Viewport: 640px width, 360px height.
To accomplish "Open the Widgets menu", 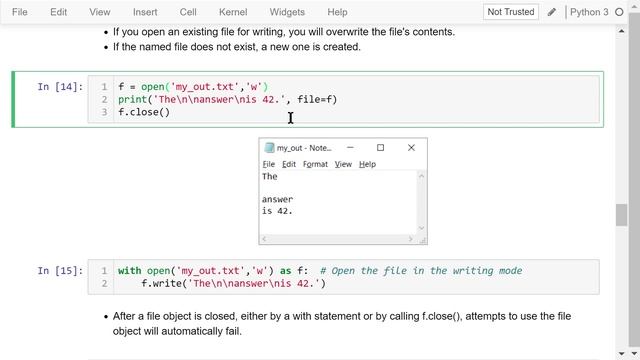I will pyautogui.click(x=287, y=12).
